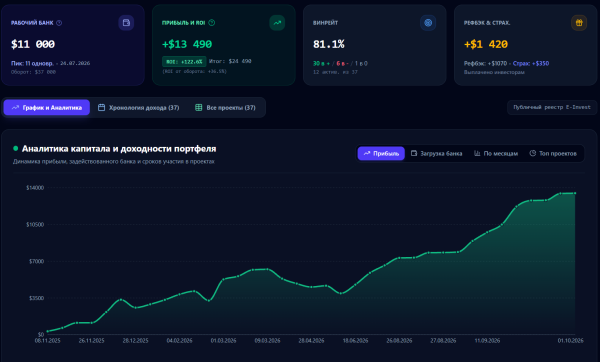Click the ROI: +122.6% badge
The width and height of the screenshot is (600, 362).
click(184, 62)
